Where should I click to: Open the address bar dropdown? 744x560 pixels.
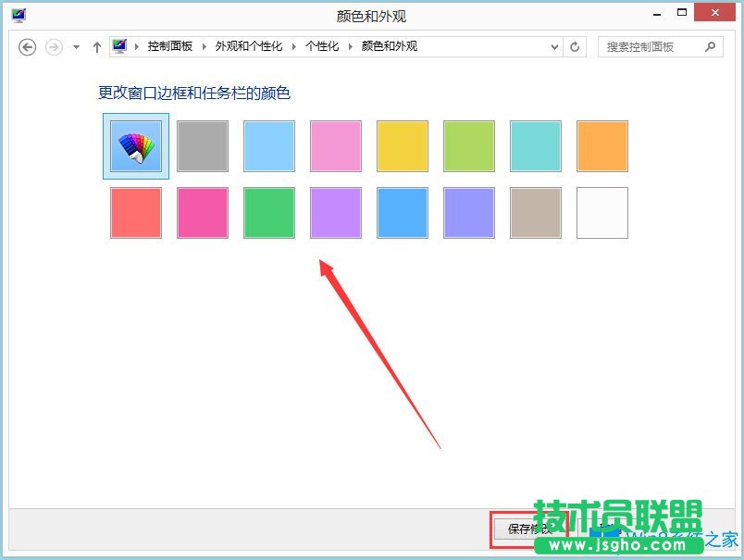coord(554,46)
